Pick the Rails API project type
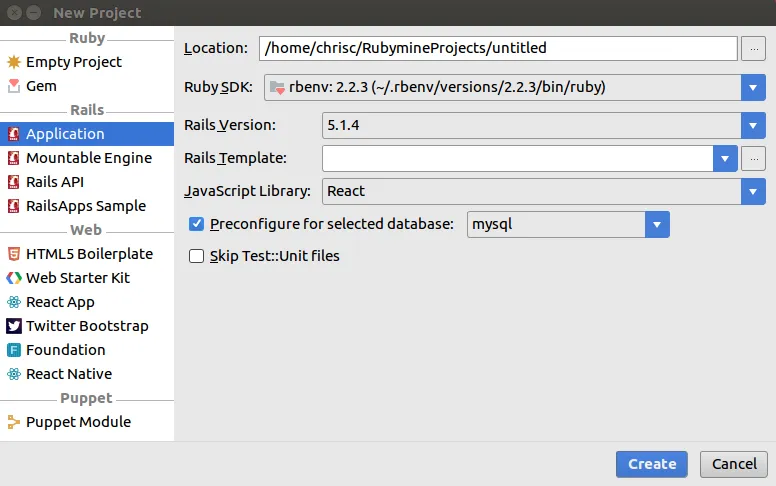The width and height of the screenshot is (776, 486). click(87, 182)
